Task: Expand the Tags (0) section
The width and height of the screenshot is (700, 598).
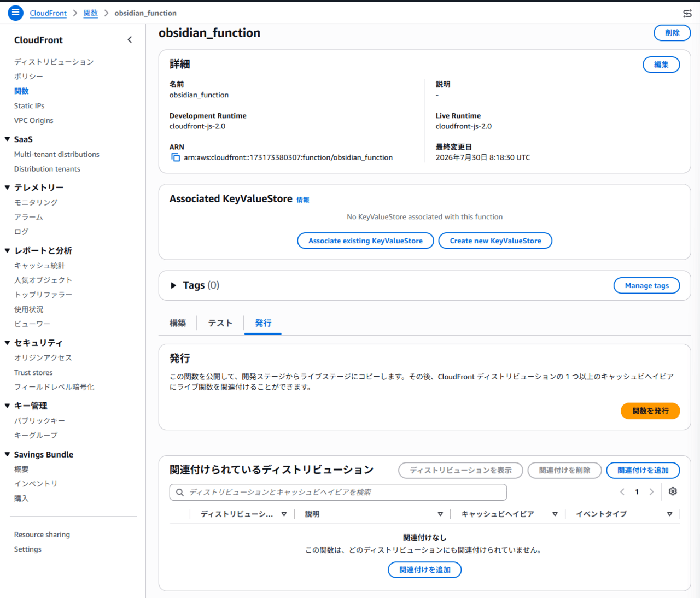Action: tap(173, 285)
